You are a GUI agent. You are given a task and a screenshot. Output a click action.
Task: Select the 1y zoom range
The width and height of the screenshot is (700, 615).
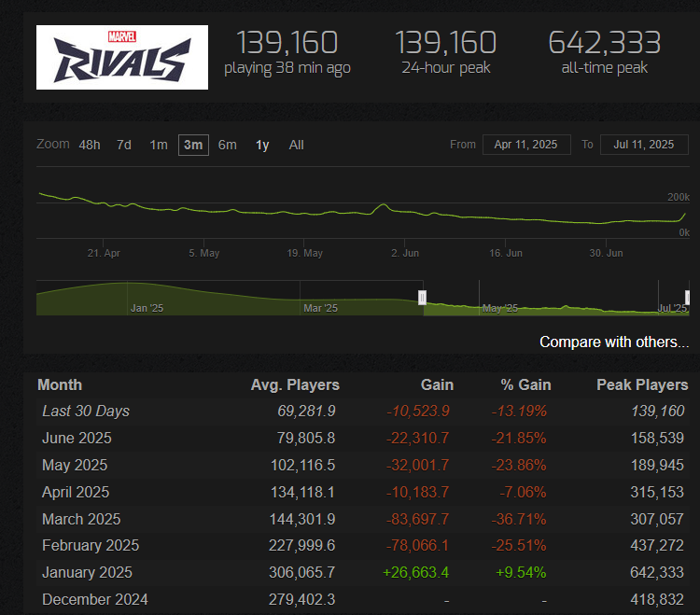coord(262,145)
